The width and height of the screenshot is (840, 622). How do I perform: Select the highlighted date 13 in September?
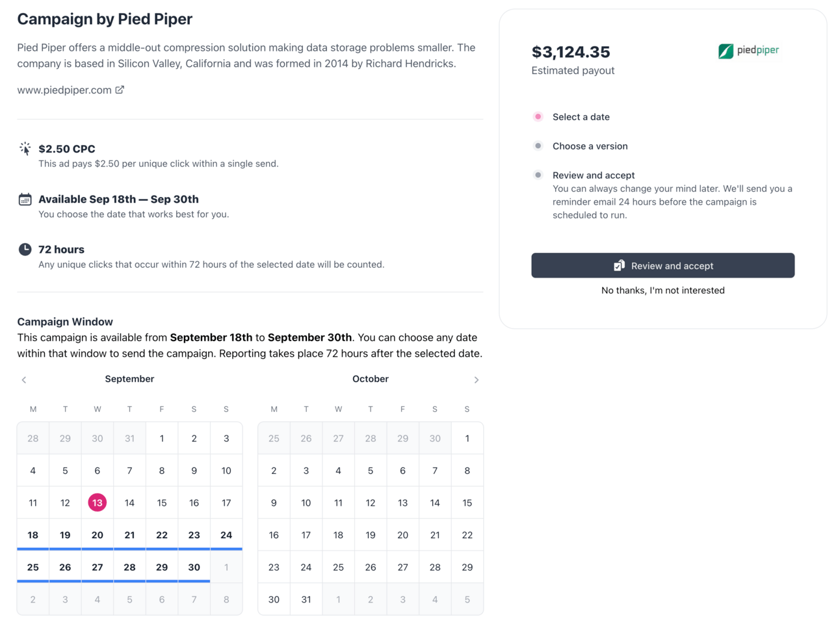click(x=98, y=502)
